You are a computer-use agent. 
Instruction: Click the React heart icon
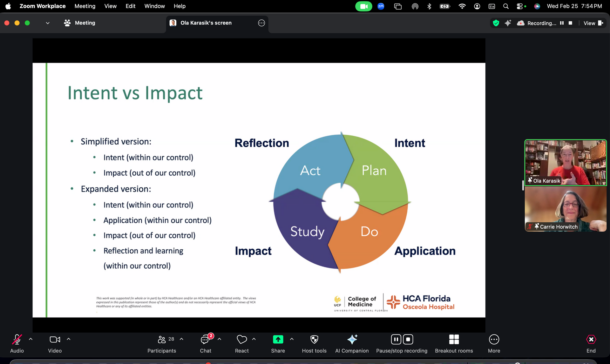[242, 340]
